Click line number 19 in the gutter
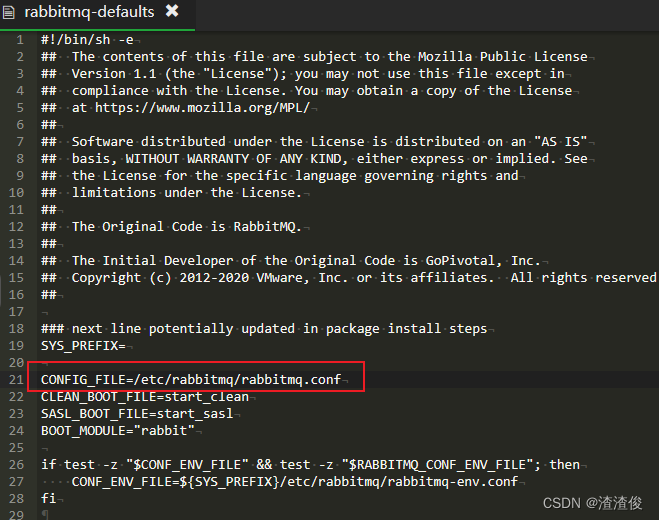The width and height of the screenshot is (659, 520). (x=16, y=346)
